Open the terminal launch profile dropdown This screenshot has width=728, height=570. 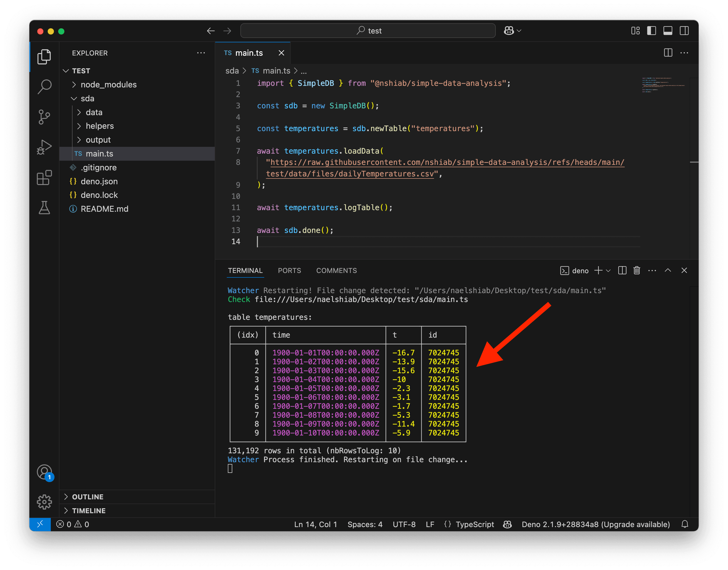[x=608, y=270]
